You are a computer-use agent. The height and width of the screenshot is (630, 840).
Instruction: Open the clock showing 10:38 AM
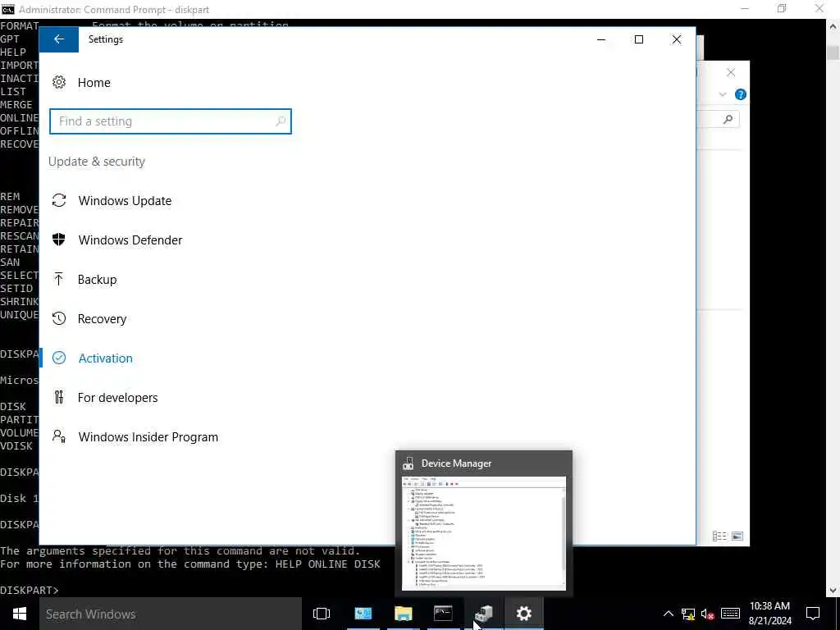tap(769, 614)
